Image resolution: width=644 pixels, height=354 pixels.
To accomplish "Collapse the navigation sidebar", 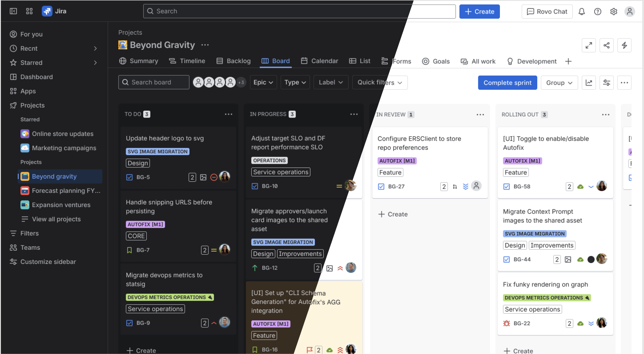I will (13, 11).
